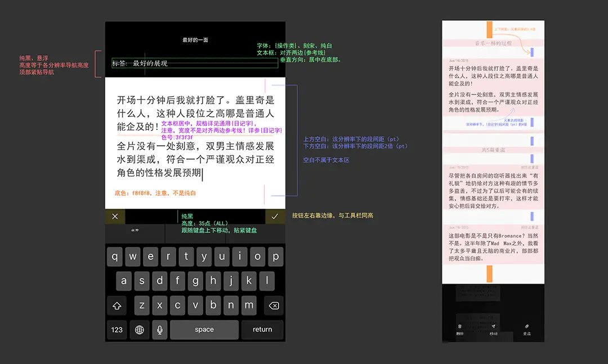
Task: Select first diary entry starting 开场十分钟后 on right
Action: coord(493,76)
